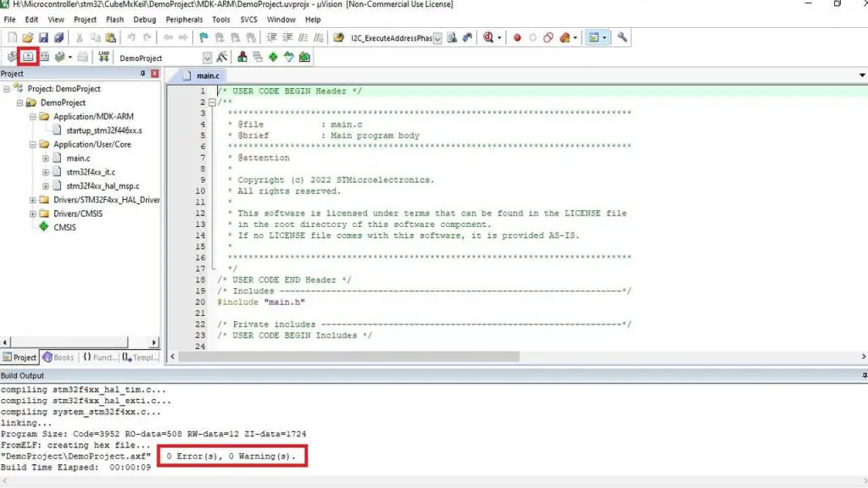Open the breakpoint options dropdown arrow
The width and height of the screenshot is (868, 488).
click(x=576, y=37)
